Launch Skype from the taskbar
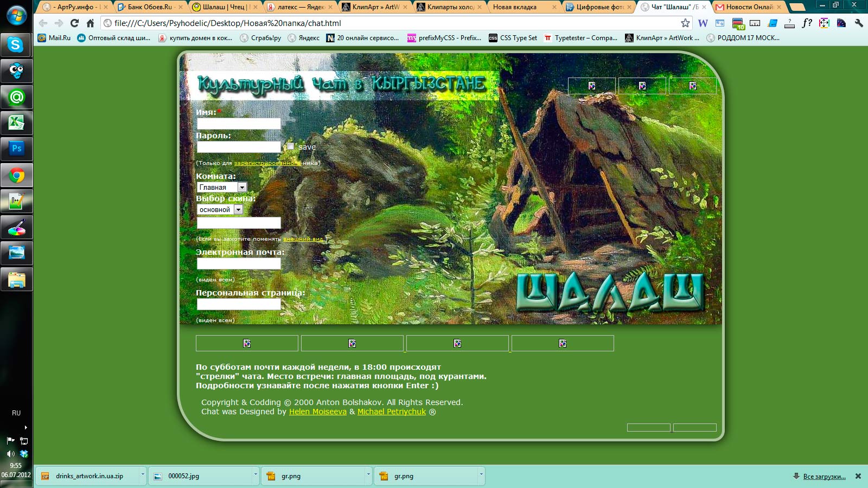Image resolution: width=868 pixels, height=488 pixels. [16, 44]
